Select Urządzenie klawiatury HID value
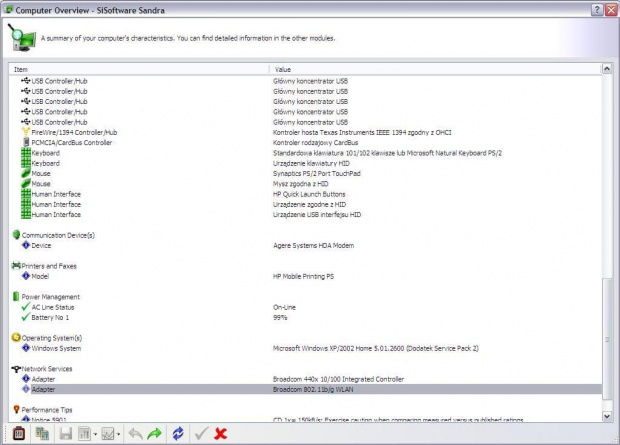 311,163
